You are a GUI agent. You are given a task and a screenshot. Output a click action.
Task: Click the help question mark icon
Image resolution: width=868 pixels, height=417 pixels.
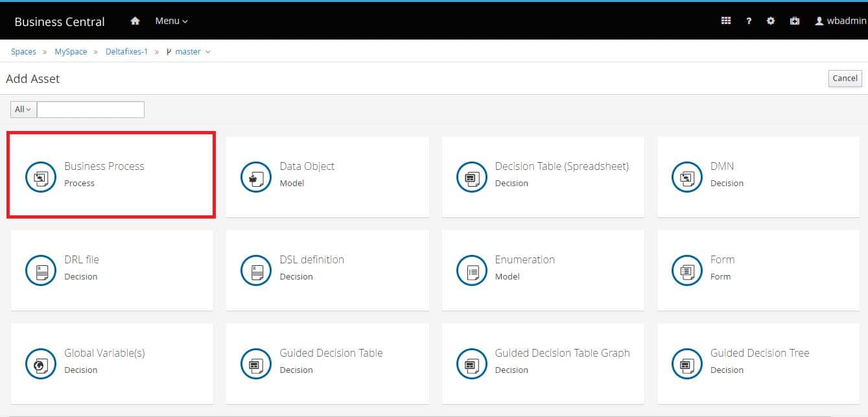(749, 21)
